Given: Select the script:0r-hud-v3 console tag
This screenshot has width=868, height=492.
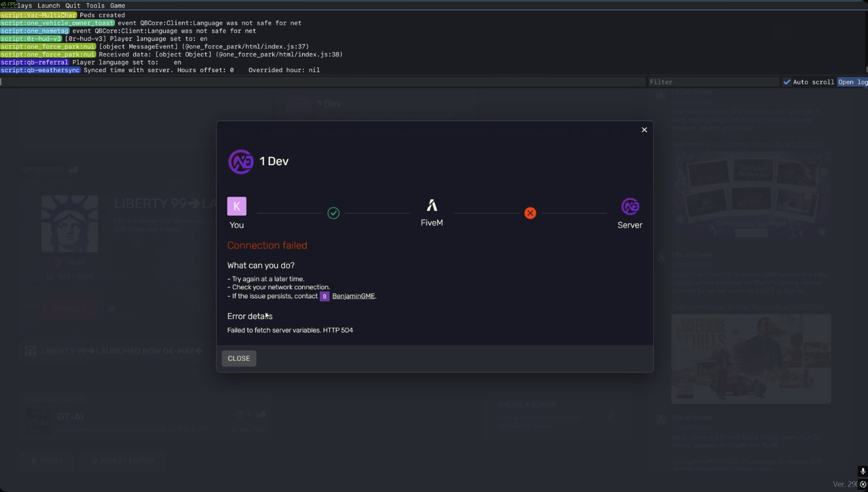Looking at the screenshot, I should pos(31,39).
